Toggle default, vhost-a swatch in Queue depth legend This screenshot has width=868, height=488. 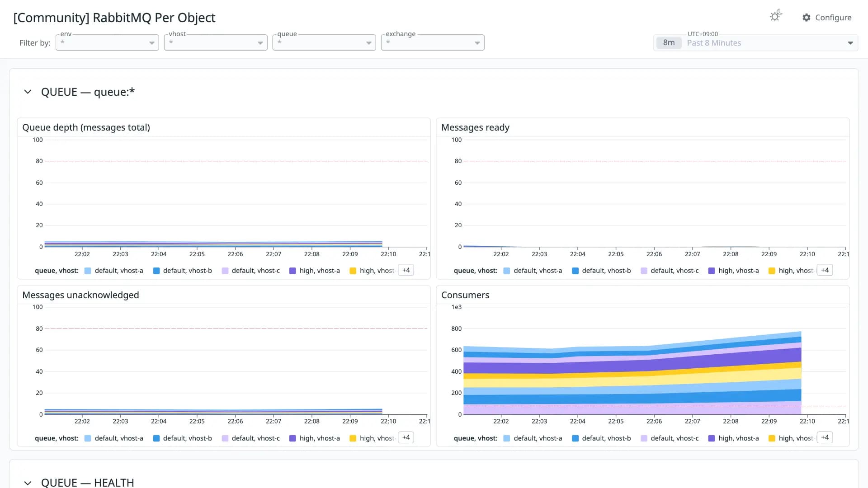click(x=88, y=271)
